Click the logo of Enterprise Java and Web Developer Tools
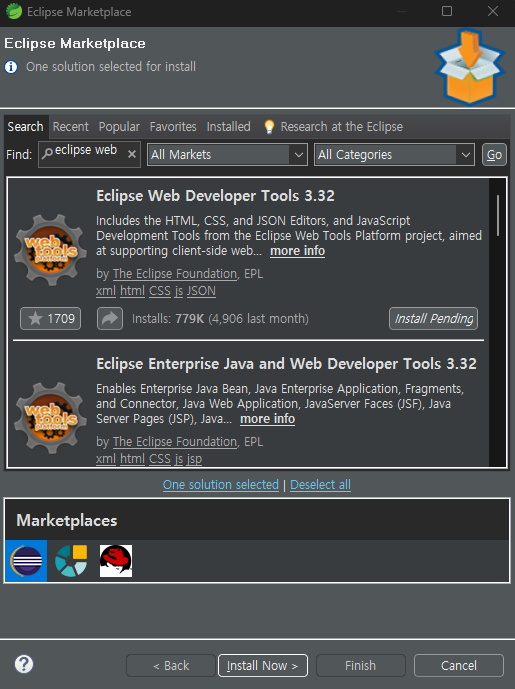The height and width of the screenshot is (689, 515). tap(51, 418)
